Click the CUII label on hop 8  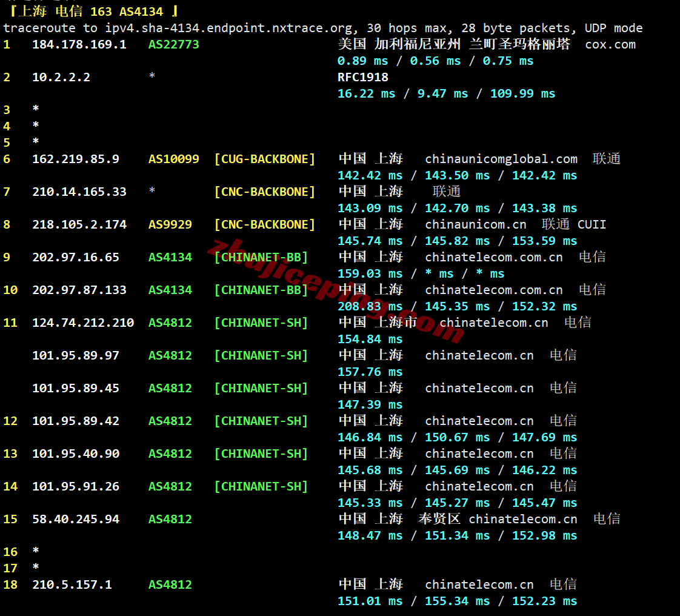[x=592, y=225]
